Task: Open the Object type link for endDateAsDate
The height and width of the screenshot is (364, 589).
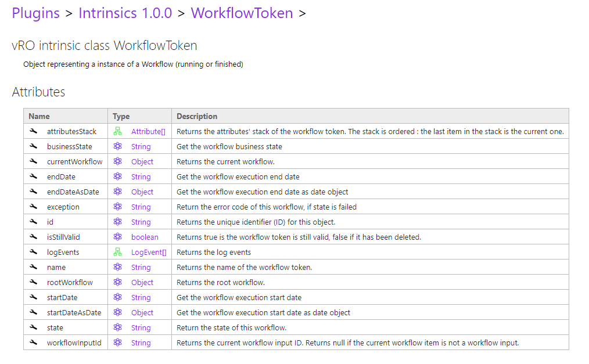Action: (x=142, y=192)
